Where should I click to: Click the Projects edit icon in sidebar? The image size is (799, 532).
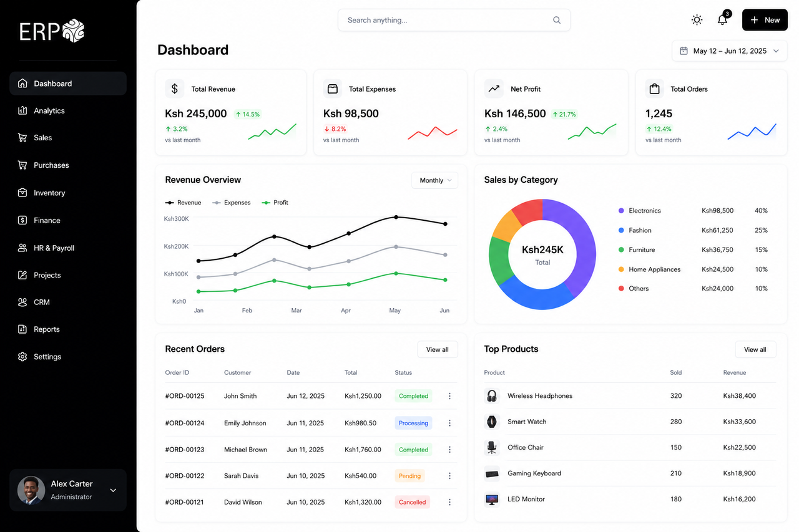click(22, 275)
